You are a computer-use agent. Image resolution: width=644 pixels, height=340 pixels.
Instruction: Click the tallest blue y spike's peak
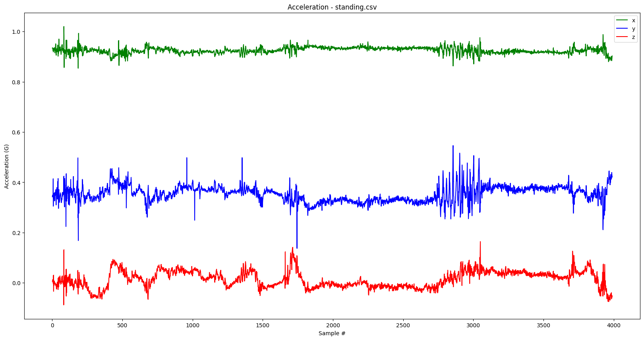point(453,146)
